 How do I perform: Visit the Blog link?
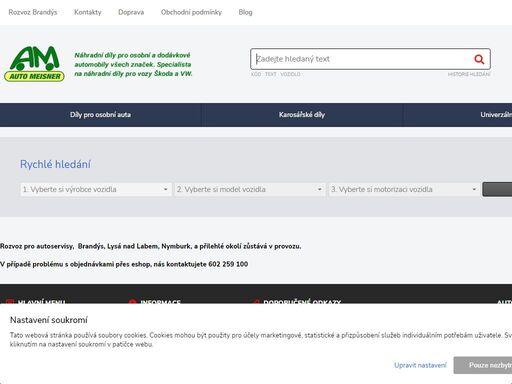pyautogui.click(x=245, y=12)
